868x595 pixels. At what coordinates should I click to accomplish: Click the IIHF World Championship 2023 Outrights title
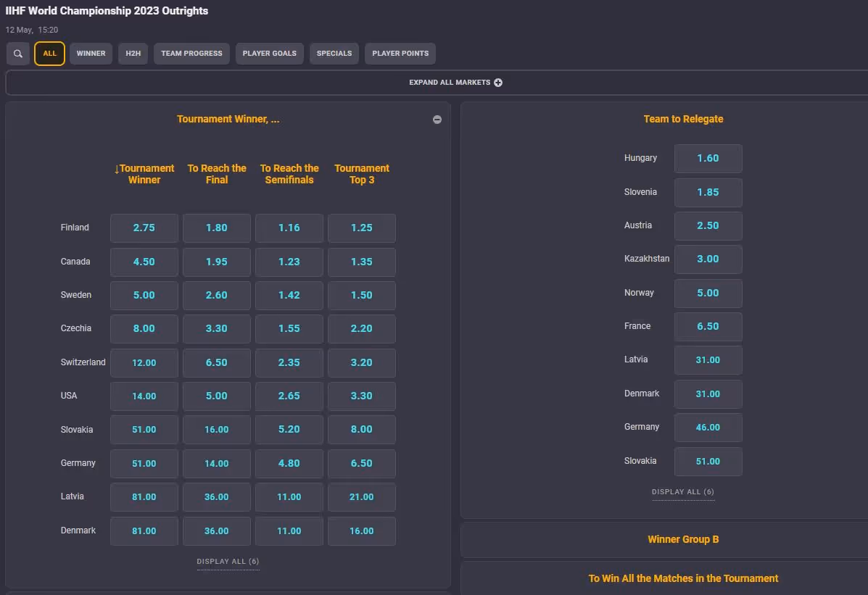pos(107,11)
